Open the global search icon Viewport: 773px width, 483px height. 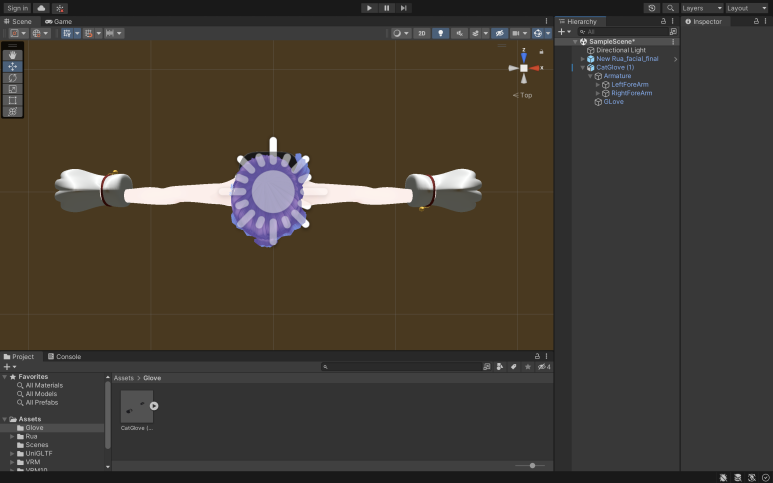pos(670,8)
